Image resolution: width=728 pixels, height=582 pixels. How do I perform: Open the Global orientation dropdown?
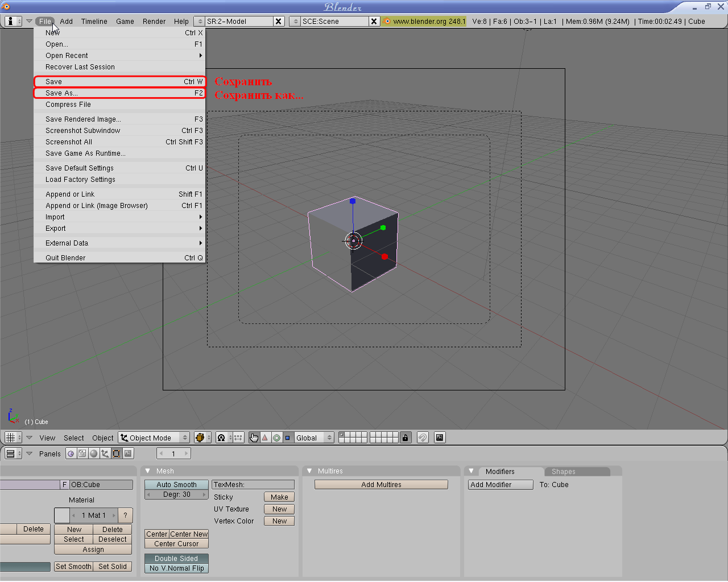313,438
